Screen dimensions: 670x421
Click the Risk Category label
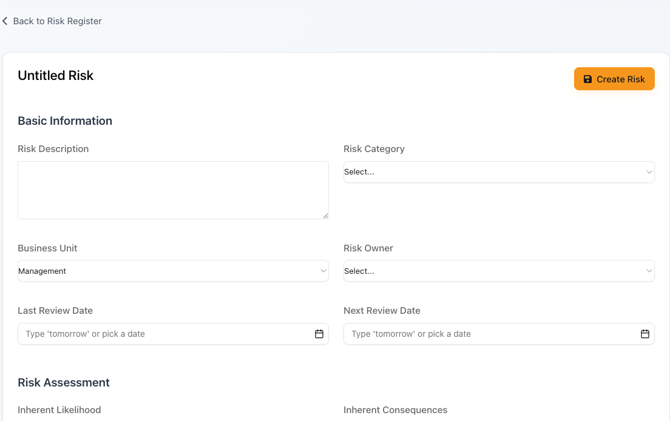pyautogui.click(x=374, y=149)
